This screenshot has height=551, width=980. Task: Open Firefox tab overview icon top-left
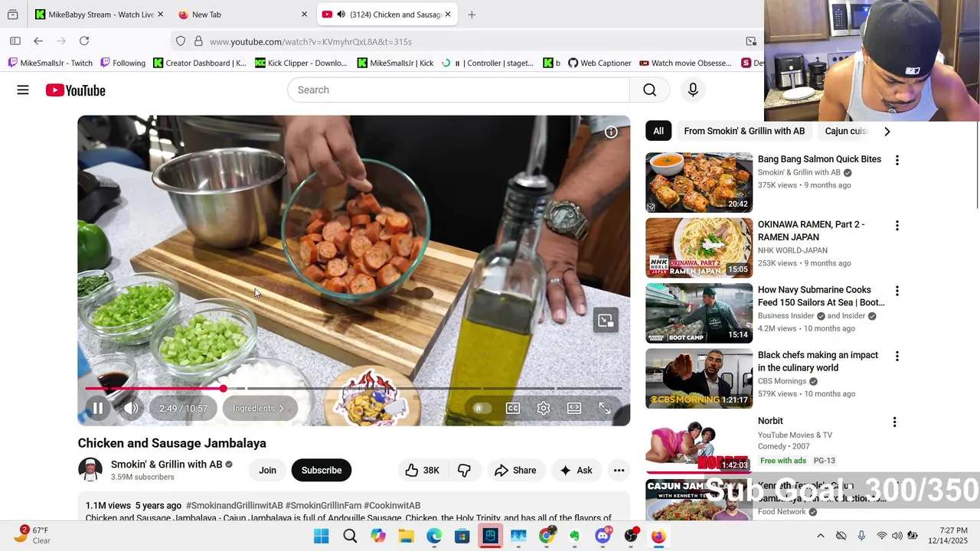click(13, 15)
